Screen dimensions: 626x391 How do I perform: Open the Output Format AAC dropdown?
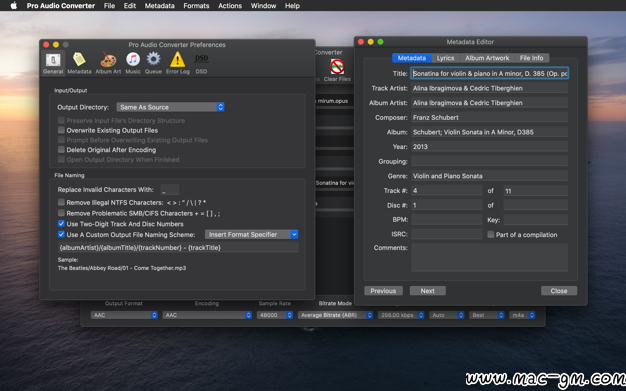tap(124, 315)
